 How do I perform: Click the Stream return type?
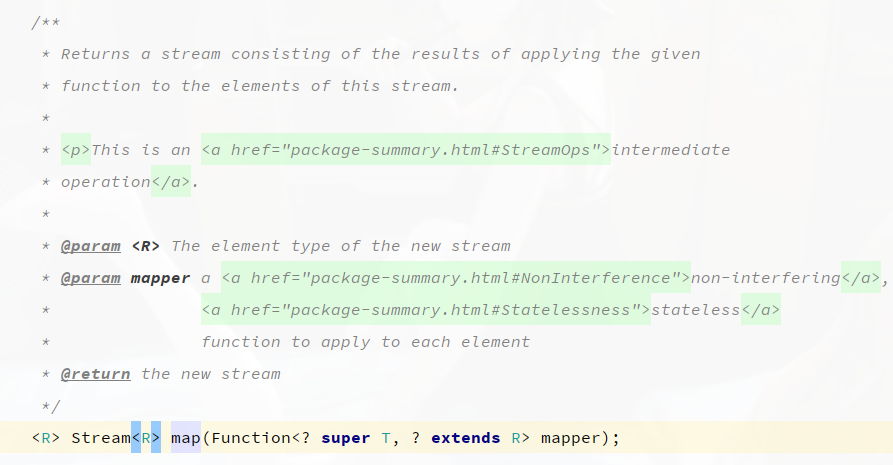pyautogui.click(x=101, y=438)
